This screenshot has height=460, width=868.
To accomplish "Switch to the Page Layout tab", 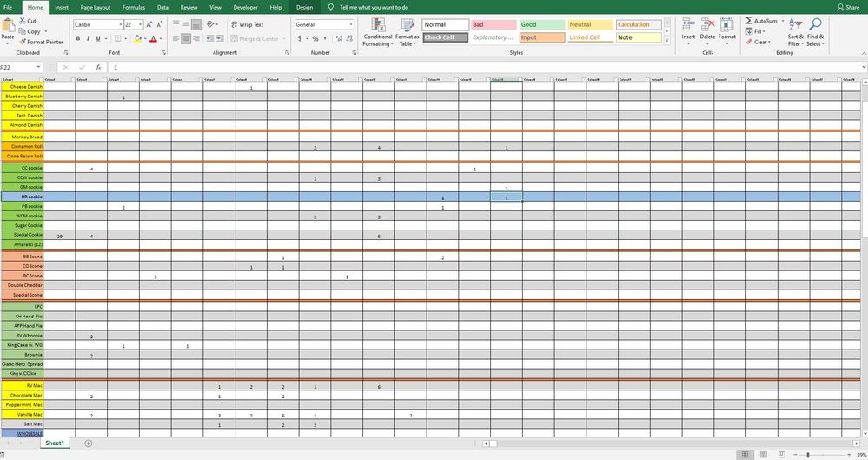I will click(x=96, y=7).
